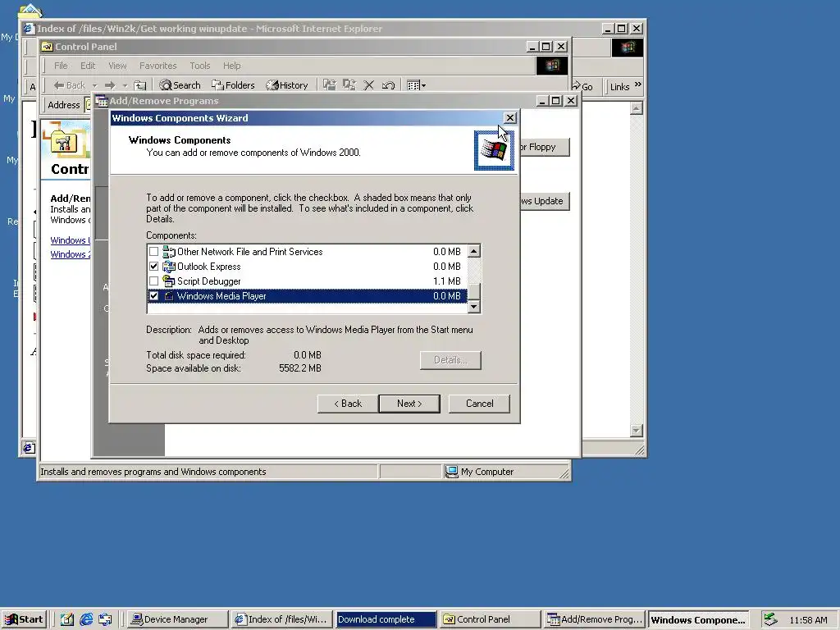
Task: Maximize the Add/Remove Programs window
Action: (556, 101)
